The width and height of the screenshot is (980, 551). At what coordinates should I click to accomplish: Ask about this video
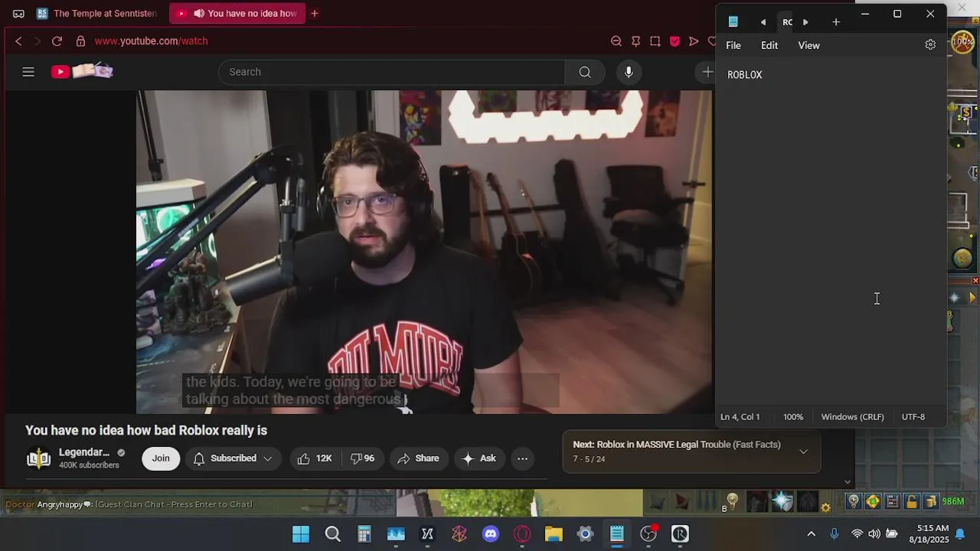click(x=479, y=458)
